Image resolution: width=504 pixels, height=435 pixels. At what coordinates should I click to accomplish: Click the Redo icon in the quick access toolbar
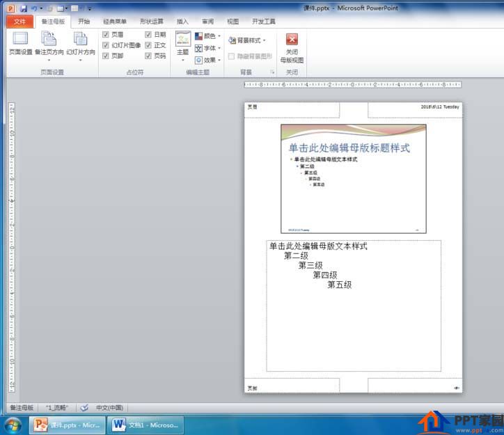[x=50, y=8]
